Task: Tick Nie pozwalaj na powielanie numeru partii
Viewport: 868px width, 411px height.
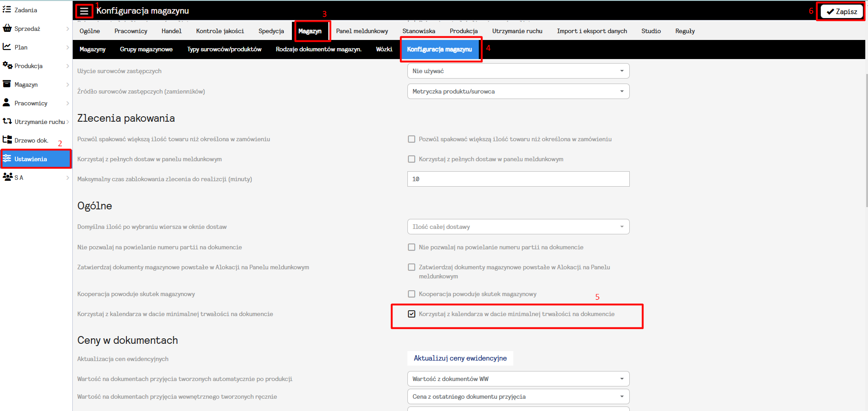Action: click(x=411, y=247)
